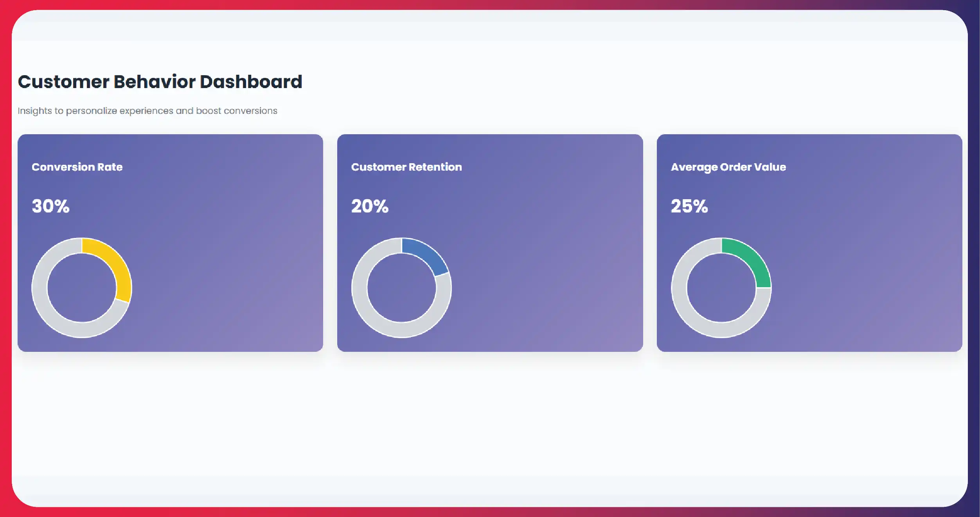Click the insights subtitle text below the heading
The image size is (980, 517).
coord(147,111)
